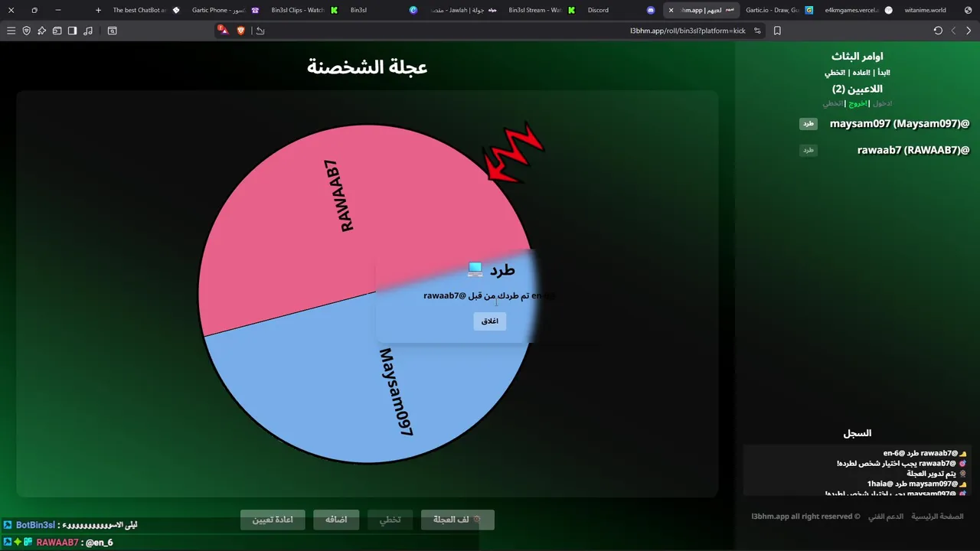Click the عجلة الشخصنة page title

coord(367,67)
